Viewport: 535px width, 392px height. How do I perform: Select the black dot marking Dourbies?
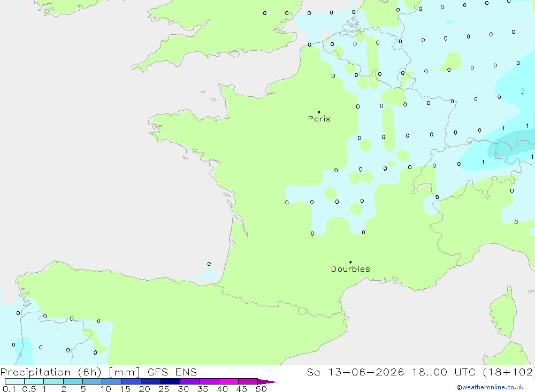tap(350, 262)
